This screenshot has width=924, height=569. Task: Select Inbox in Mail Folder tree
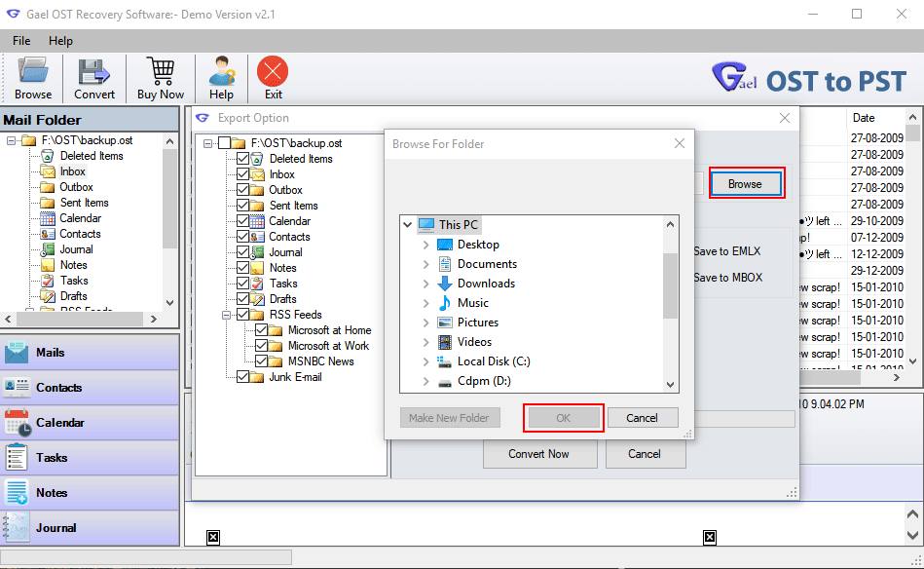point(72,171)
